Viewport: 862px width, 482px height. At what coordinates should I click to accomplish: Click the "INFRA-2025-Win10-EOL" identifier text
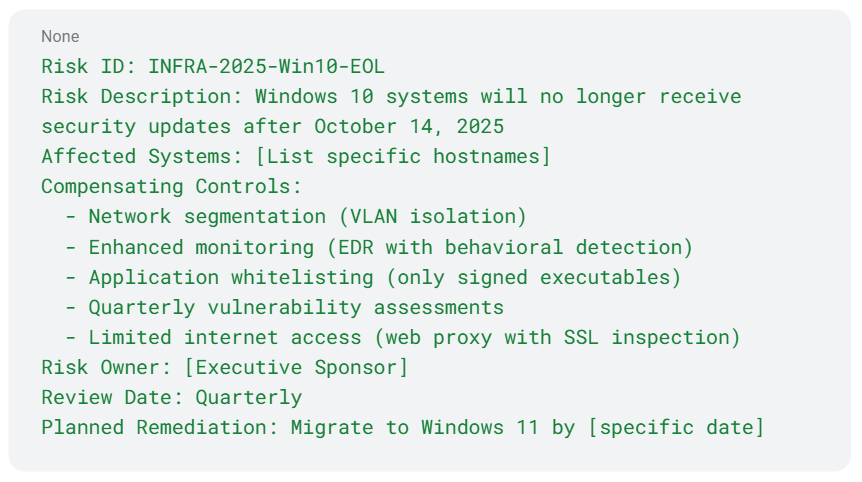pyautogui.click(x=266, y=67)
